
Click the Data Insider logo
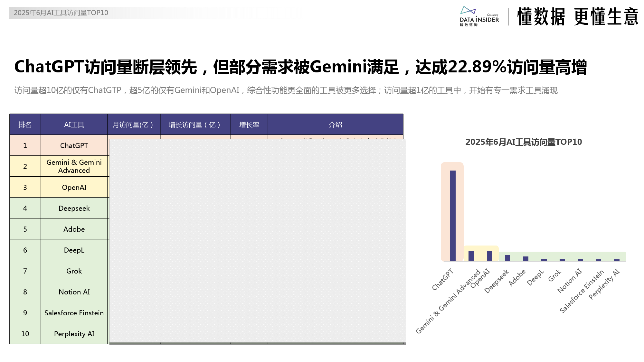pyautogui.click(x=479, y=16)
